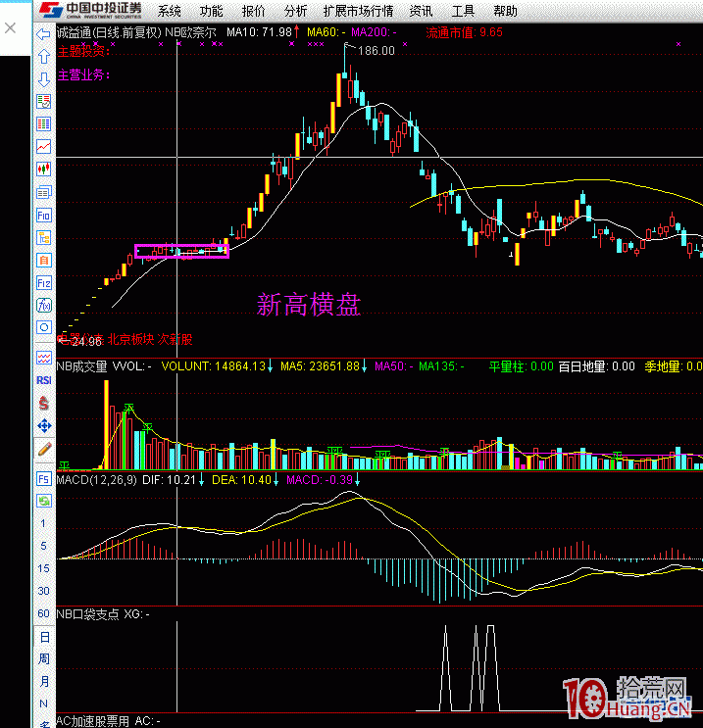Screen dimensions: 703x728
Task: Click the circle icon in the sidebar
Action: [x=44, y=328]
